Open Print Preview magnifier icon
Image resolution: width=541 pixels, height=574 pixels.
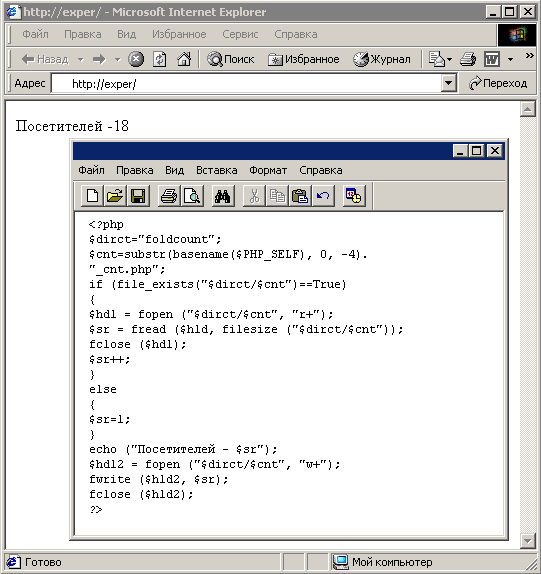(x=192, y=196)
